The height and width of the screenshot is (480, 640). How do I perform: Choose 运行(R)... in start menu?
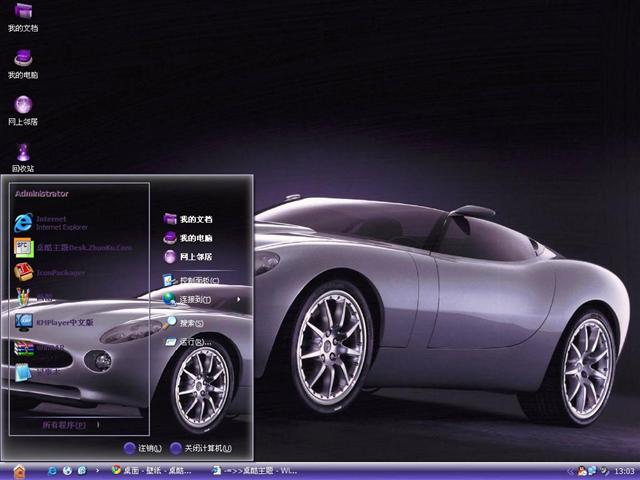click(194, 342)
